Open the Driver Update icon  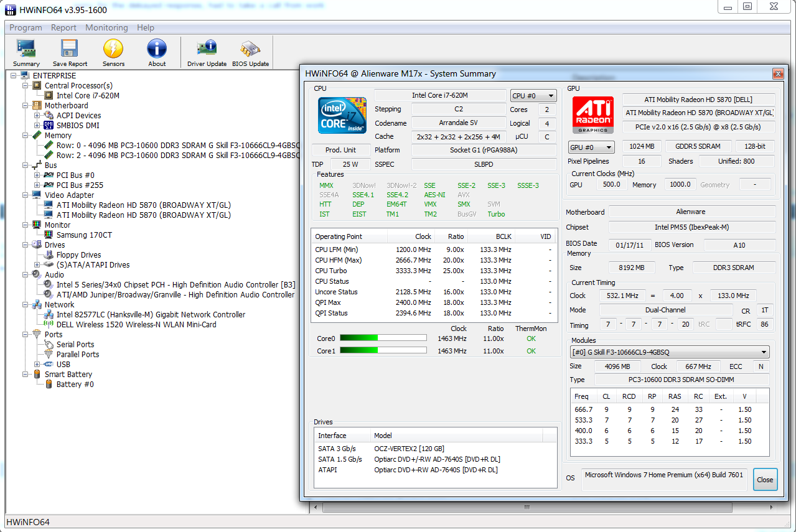coord(207,49)
